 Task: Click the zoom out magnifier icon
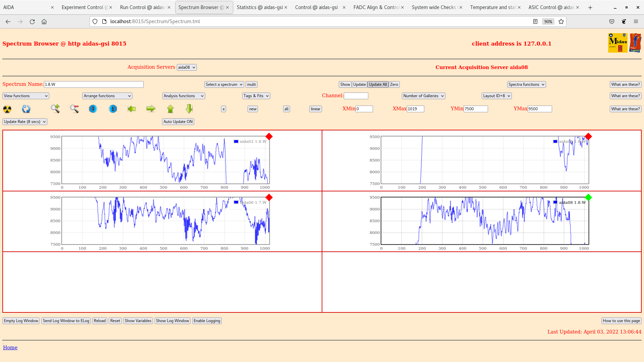[x=74, y=109]
